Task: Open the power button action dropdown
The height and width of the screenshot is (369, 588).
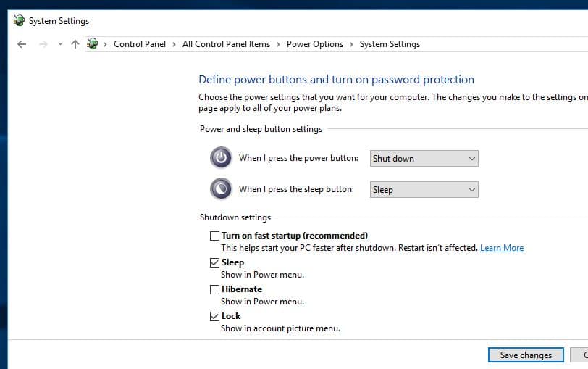Action: (x=424, y=159)
